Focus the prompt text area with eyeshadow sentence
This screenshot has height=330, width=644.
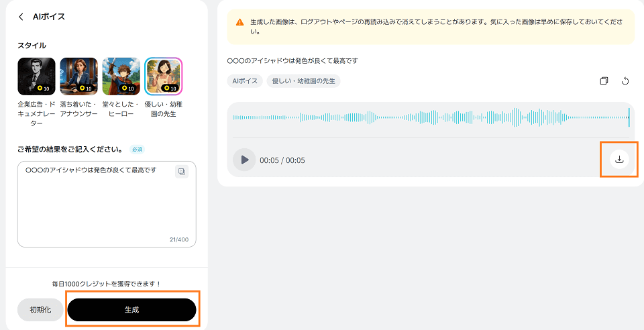107,204
